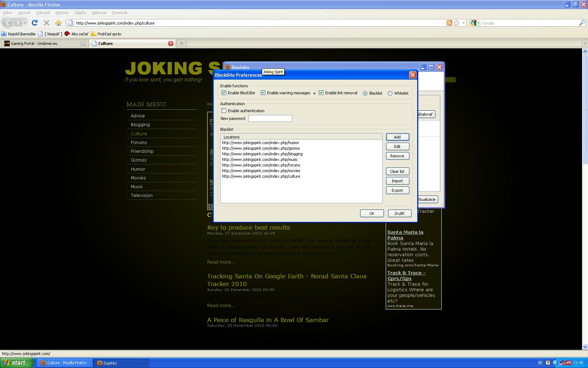Open the list all tabs dropdown

584,43
